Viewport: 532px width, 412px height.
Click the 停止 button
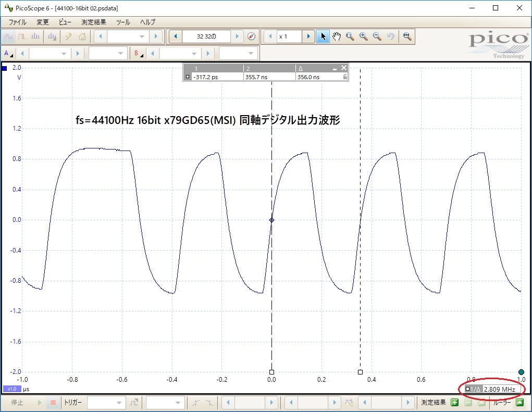[x=17, y=403]
